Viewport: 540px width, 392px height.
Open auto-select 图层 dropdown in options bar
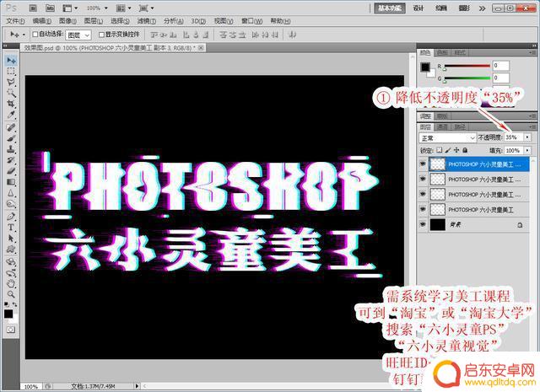coord(78,35)
